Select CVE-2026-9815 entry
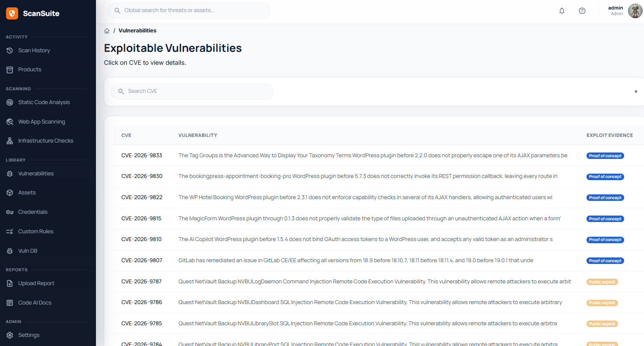This screenshot has height=346, width=644. point(141,219)
